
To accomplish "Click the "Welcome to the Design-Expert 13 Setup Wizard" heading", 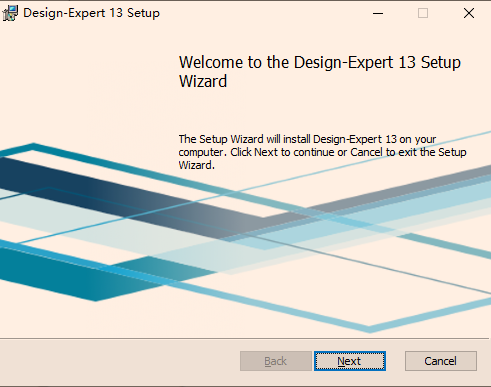I will (320, 72).
